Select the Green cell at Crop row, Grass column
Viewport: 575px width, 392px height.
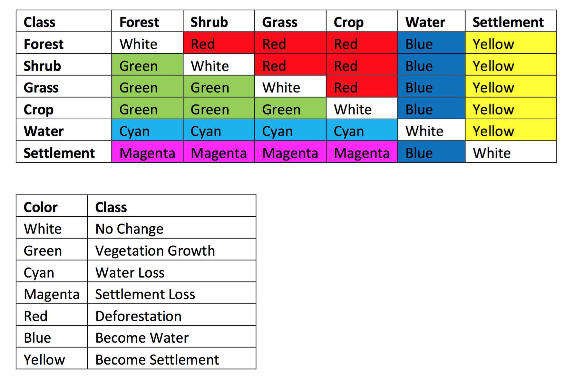290,108
